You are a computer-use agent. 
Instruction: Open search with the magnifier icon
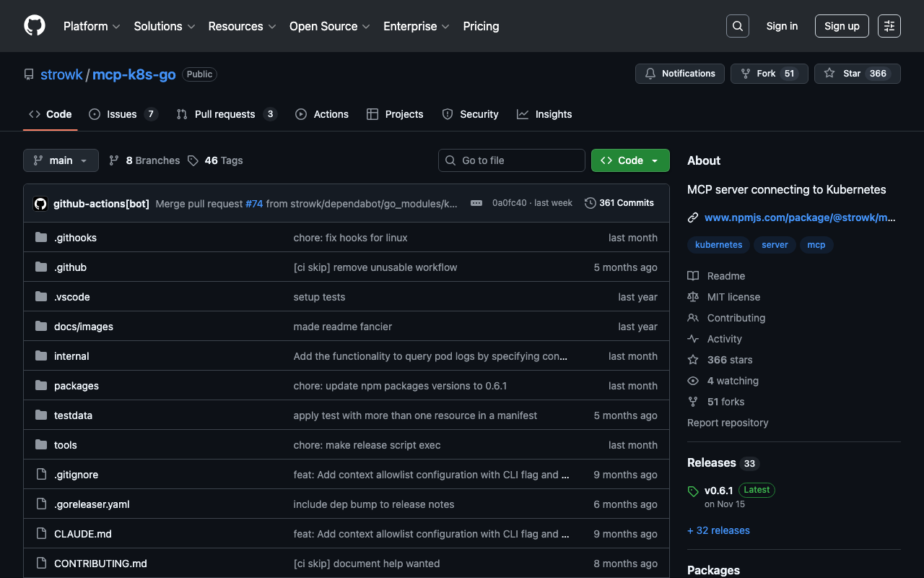click(737, 26)
